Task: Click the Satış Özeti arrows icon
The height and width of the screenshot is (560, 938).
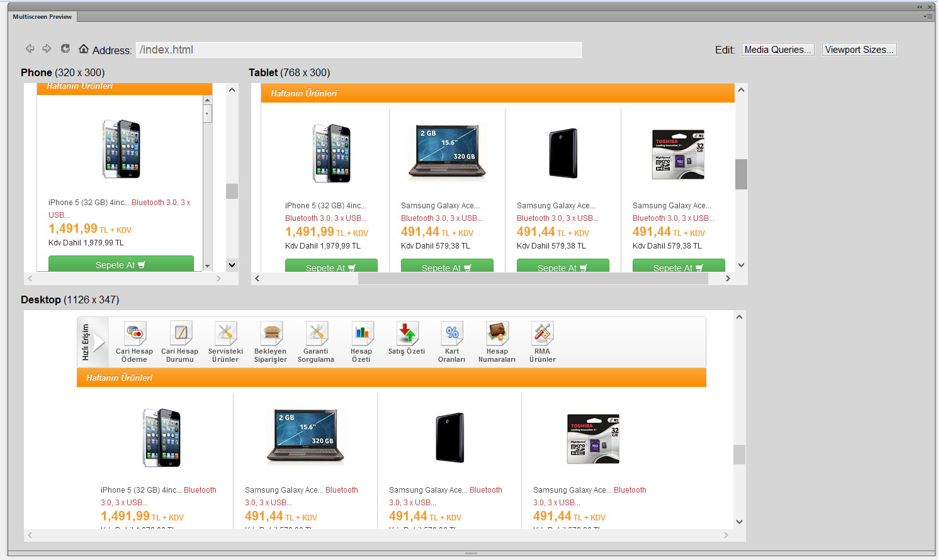Action: 407,333
